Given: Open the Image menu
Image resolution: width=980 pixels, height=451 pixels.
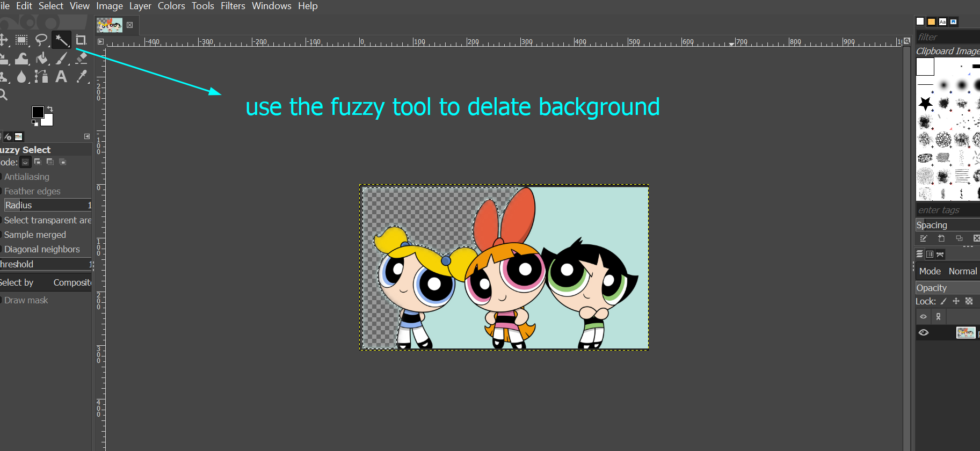Looking at the screenshot, I should pos(110,6).
